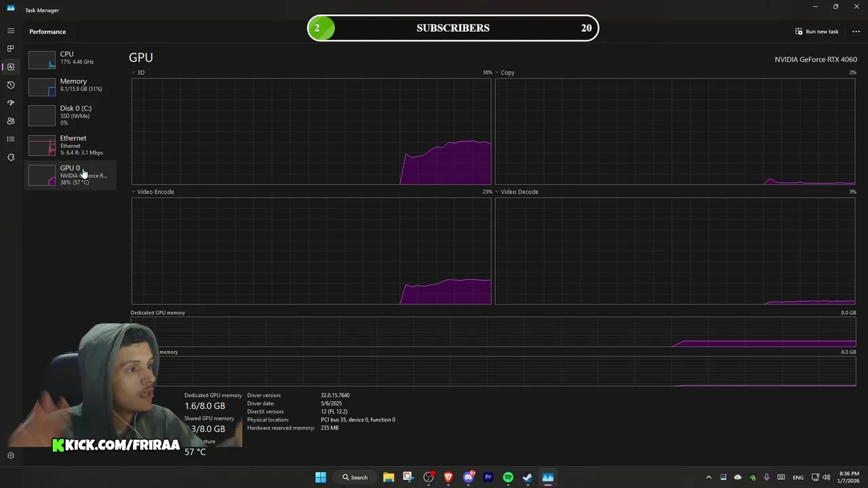Viewport: 868px width, 488px height.
Task: Click the taskbar Search box
Action: coord(355,477)
